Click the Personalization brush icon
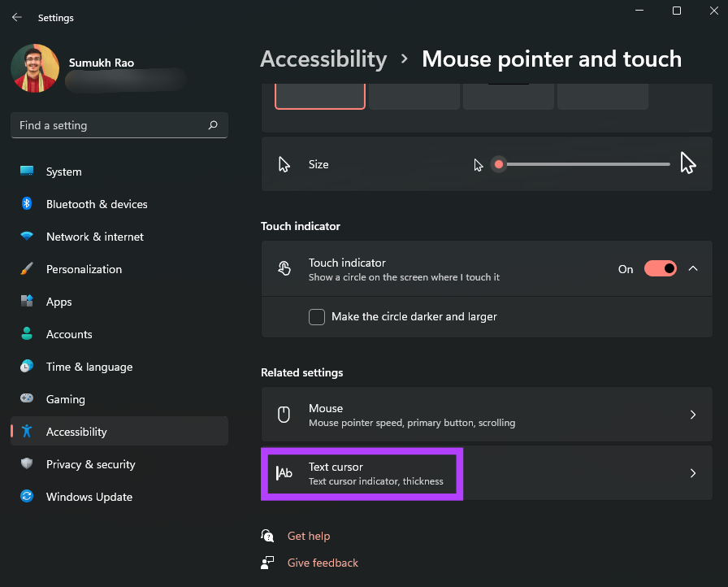The width and height of the screenshot is (728, 587). pyautogui.click(x=25, y=269)
